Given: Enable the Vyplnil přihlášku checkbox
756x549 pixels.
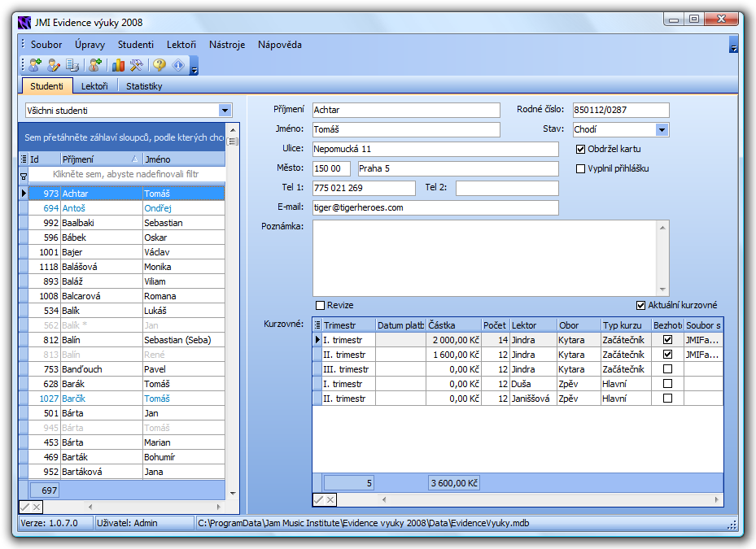Looking at the screenshot, I should [581, 169].
